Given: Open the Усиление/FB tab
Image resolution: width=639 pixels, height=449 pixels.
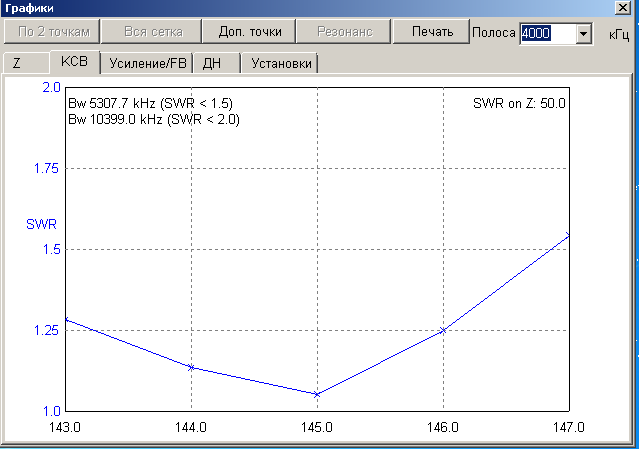Looking at the screenshot, I should coord(148,64).
